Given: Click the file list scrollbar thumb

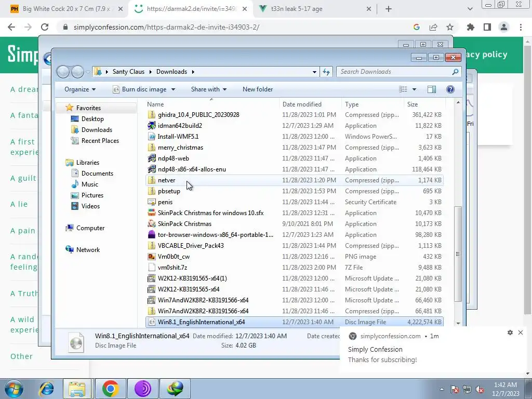Looking at the screenshot, I should click(458, 254).
